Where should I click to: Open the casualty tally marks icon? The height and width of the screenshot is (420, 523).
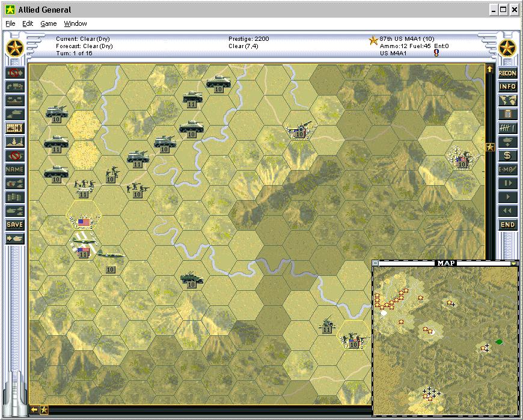pyautogui.click(x=507, y=128)
